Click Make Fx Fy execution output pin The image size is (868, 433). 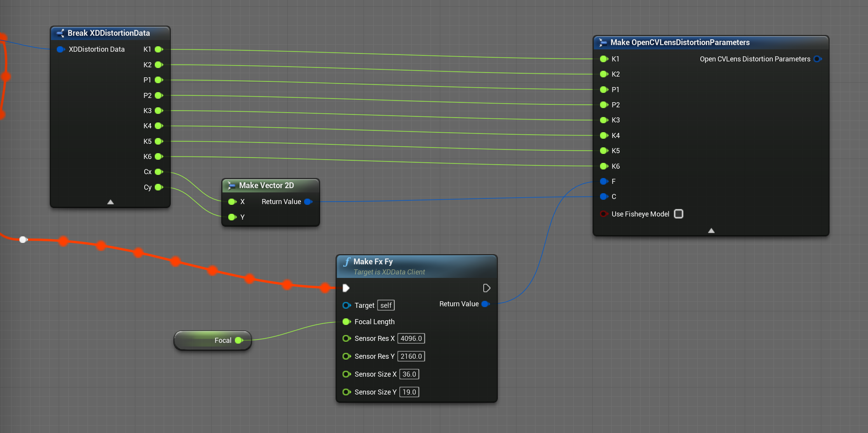[486, 288]
